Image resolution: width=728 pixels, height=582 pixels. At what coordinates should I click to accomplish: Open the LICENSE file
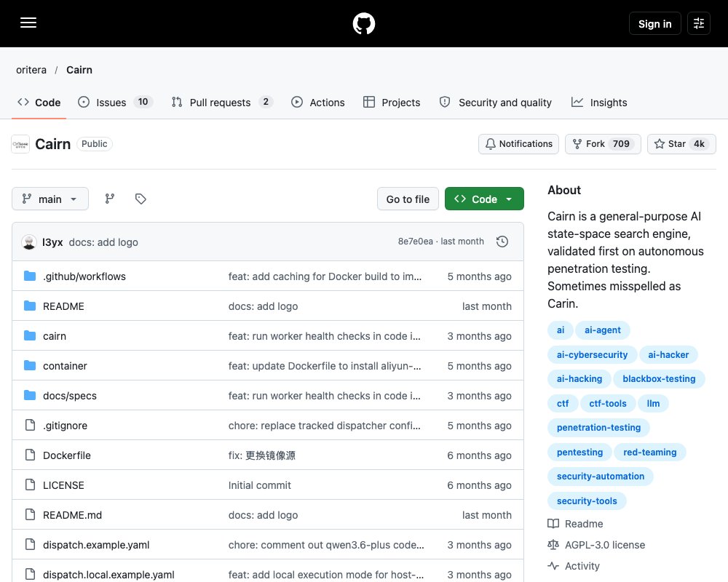63,485
